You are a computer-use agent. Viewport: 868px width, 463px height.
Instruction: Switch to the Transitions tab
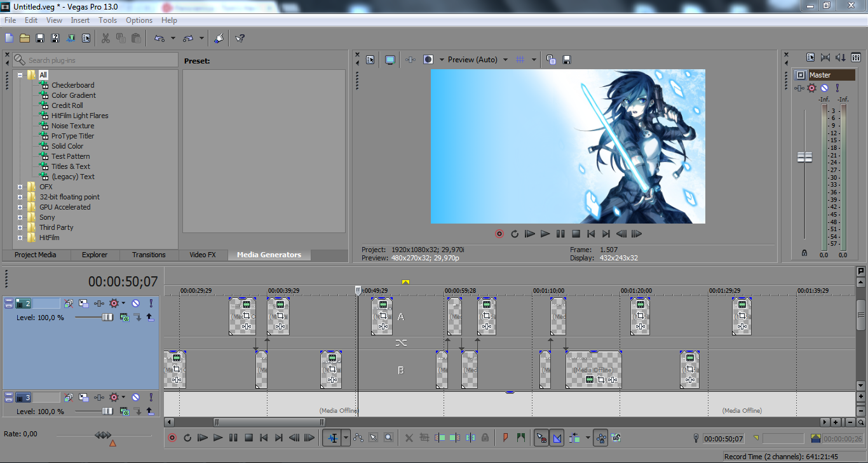(x=149, y=255)
